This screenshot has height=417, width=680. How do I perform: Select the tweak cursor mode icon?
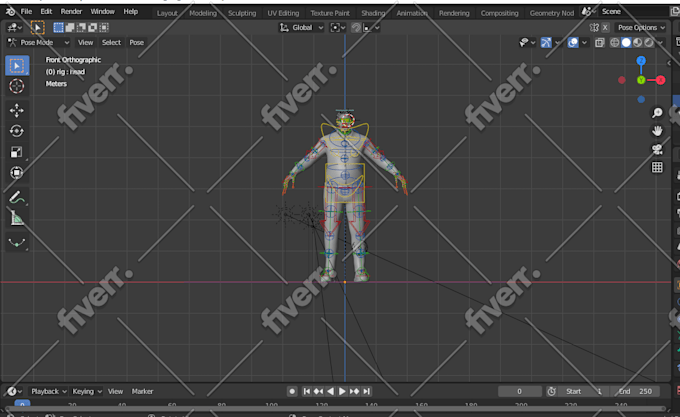[38, 28]
